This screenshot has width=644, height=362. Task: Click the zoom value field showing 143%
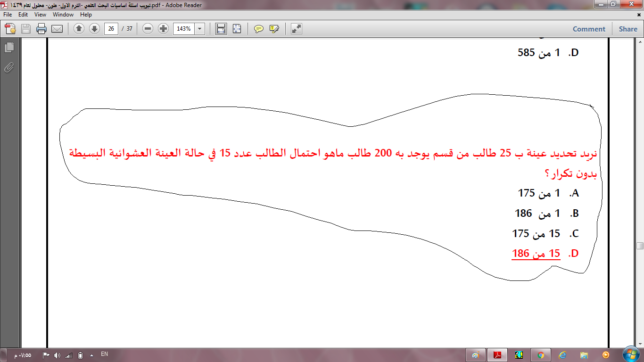(x=184, y=29)
